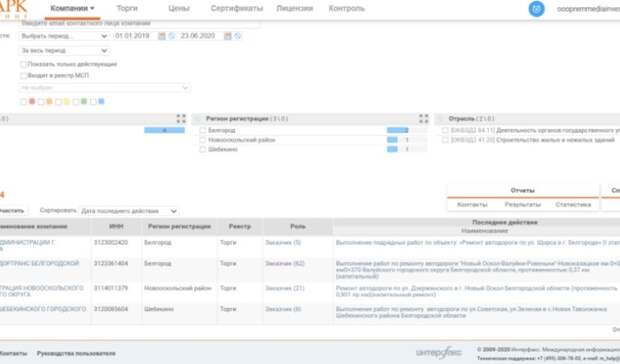Screen dimensions: 620x364
Task: Open Заказчик (9) role link
Action: (283, 309)
